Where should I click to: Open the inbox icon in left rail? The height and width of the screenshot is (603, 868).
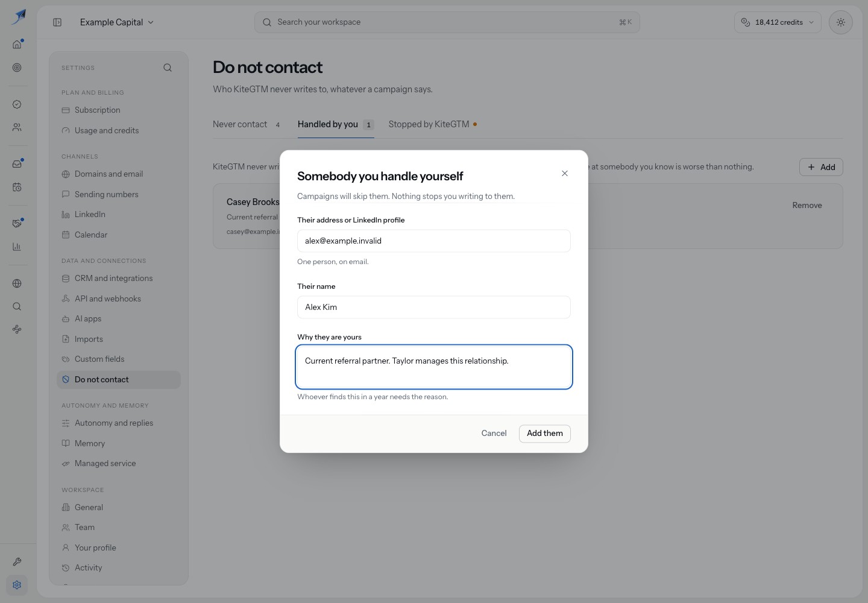click(17, 163)
